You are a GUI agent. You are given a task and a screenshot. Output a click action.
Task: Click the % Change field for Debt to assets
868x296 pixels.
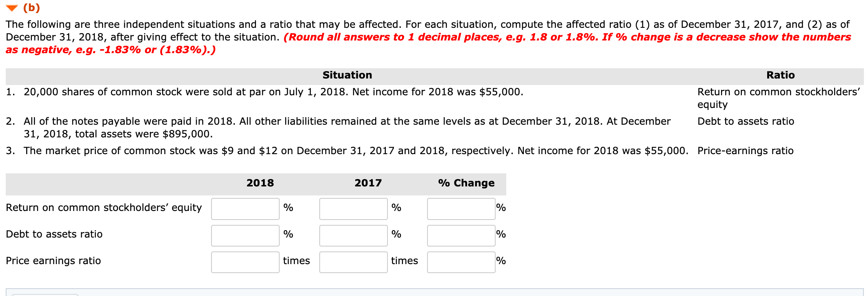461,235
